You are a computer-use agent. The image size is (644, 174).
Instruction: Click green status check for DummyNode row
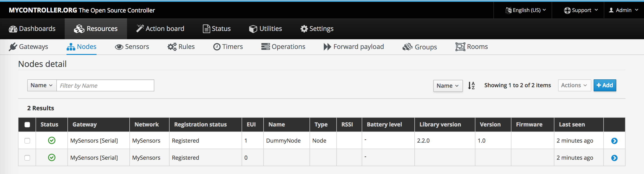point(52,141)
